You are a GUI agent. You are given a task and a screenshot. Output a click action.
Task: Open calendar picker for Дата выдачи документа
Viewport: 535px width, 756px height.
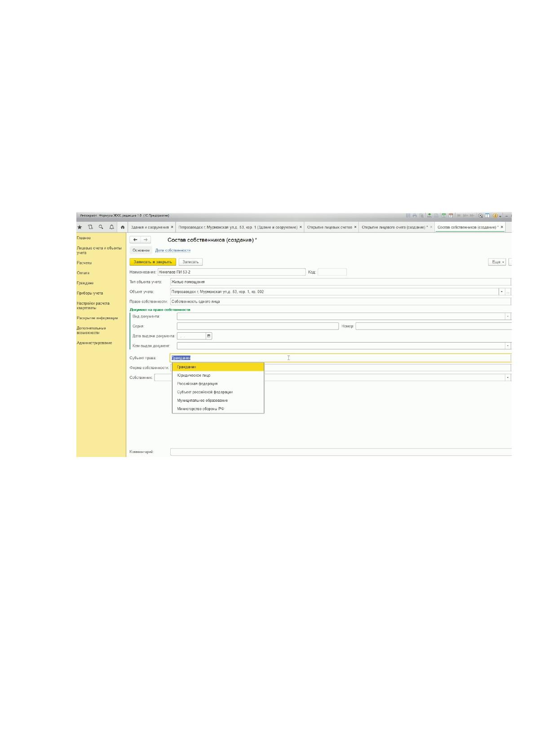[x=209, y=336]
